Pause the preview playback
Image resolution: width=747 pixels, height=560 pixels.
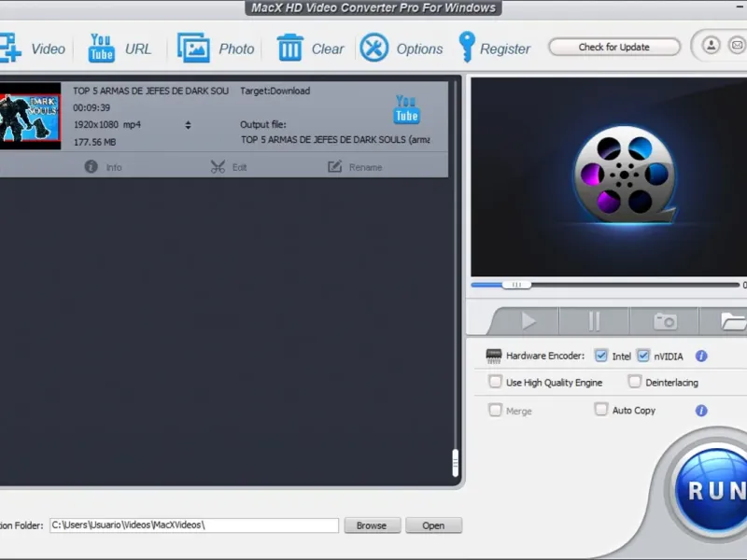coord(594,321)
